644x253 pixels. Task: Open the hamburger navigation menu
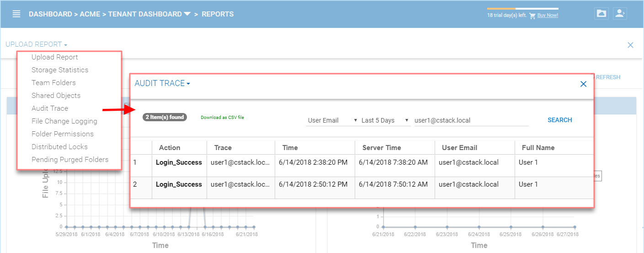tap(16, 14)
